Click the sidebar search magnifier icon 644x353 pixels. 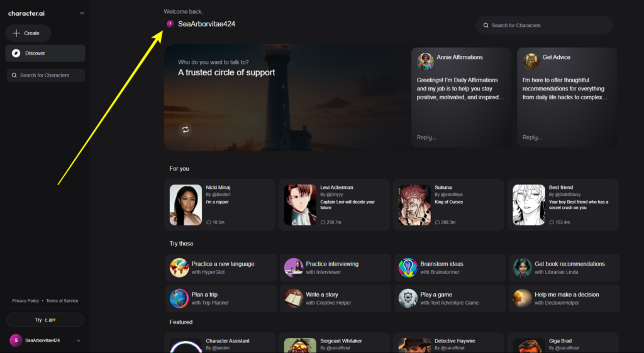tap(14, 75)
